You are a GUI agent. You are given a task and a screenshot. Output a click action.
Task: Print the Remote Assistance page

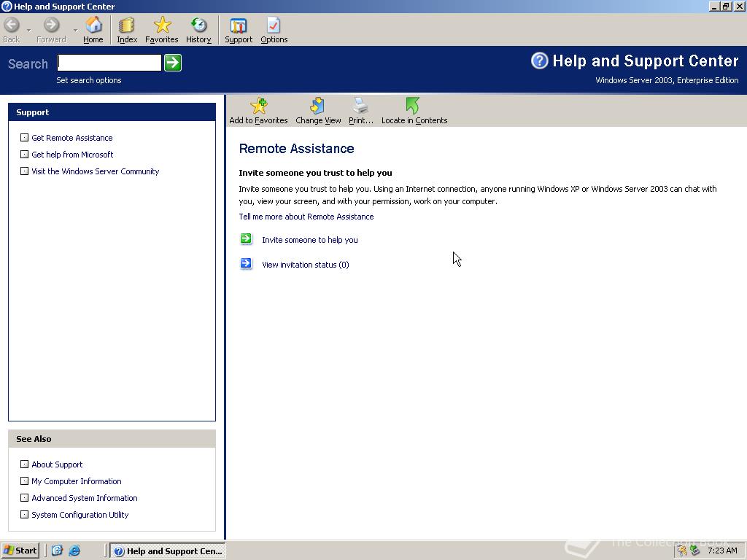tap(360, 110)
